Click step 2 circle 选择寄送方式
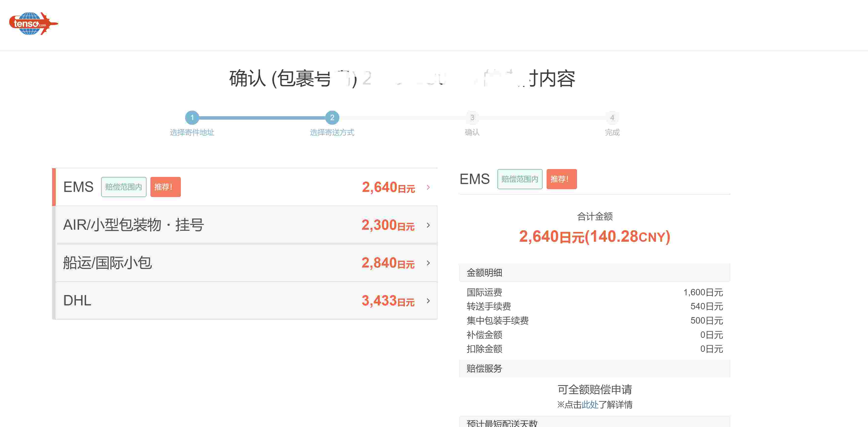The image size is (868, 427). click(332, 117)
